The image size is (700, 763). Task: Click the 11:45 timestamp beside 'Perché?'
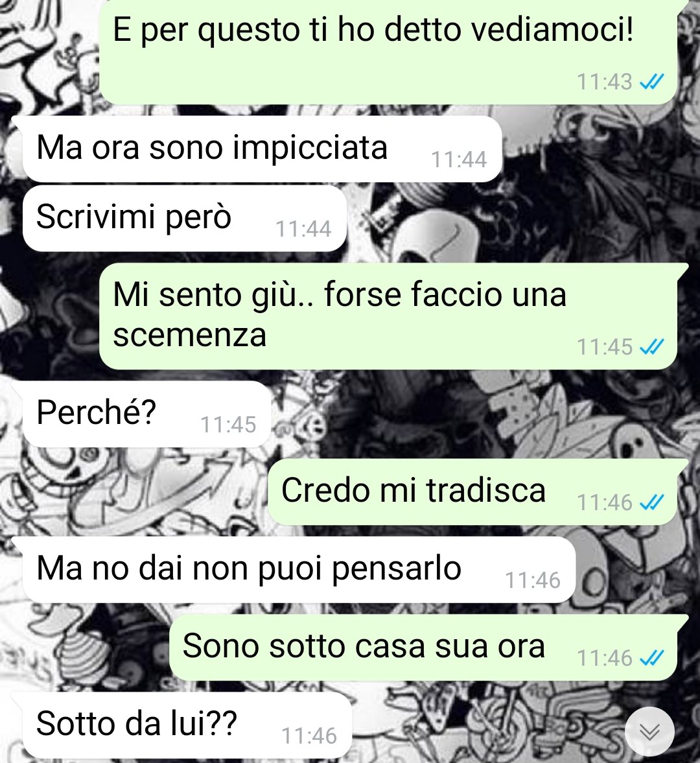(228, 425)
